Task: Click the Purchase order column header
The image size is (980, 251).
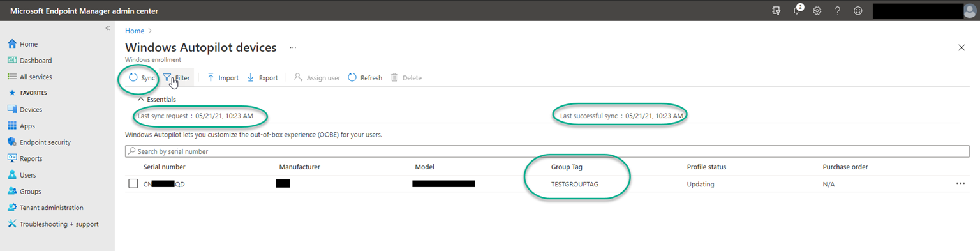Action: [x=845, y=167]
